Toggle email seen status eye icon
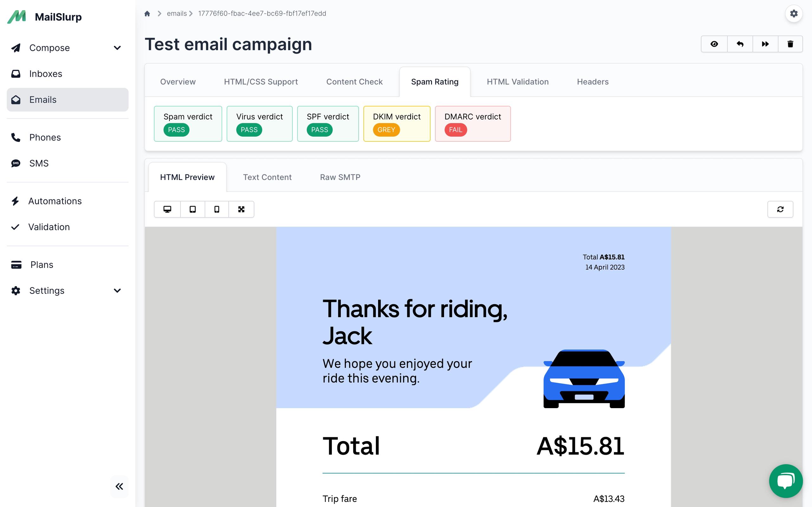 coord(714,44)
